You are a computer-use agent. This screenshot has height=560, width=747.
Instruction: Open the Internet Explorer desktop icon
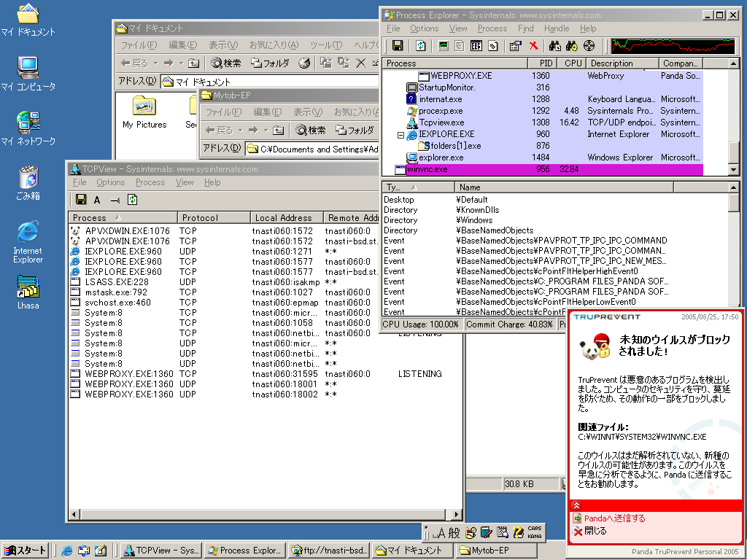tap(28, 233)
